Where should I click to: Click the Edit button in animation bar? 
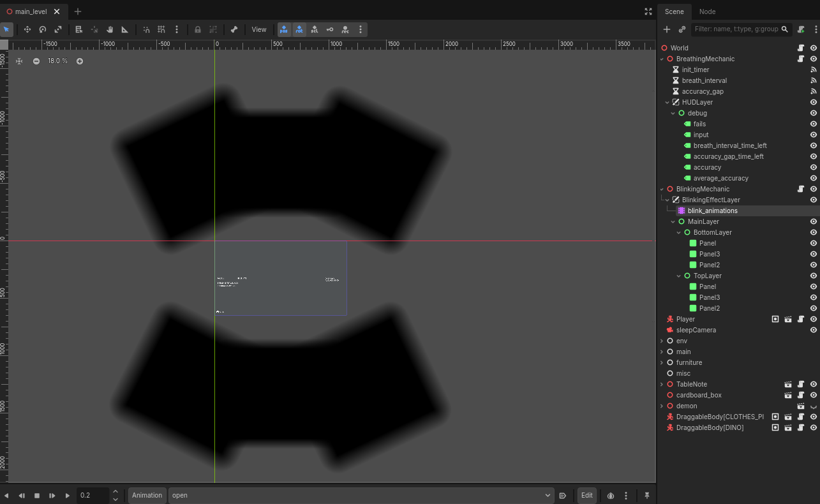pyautogui.click(x=586, y=495)
